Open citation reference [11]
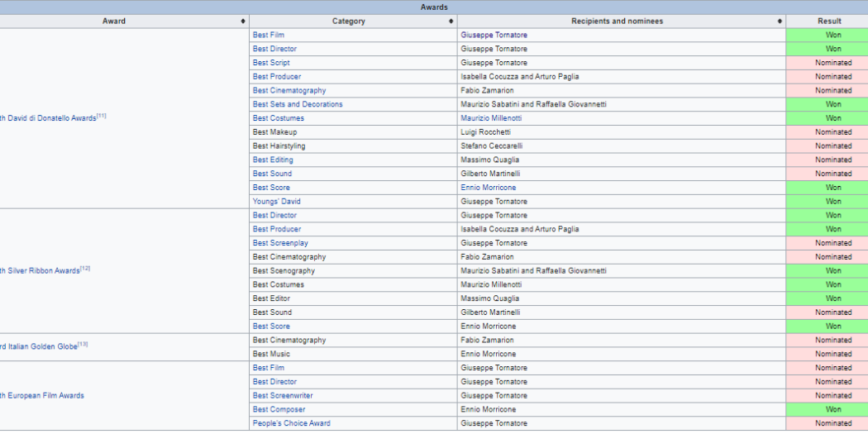Image resolution: width=868 pixels, height=434 pixels. coord(102,117)
